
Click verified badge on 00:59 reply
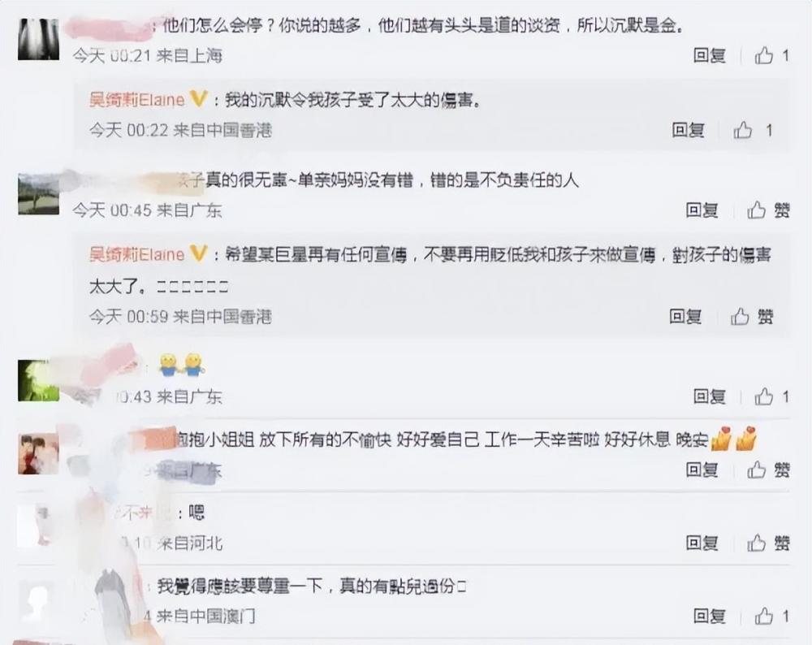[x=199, y=253]
